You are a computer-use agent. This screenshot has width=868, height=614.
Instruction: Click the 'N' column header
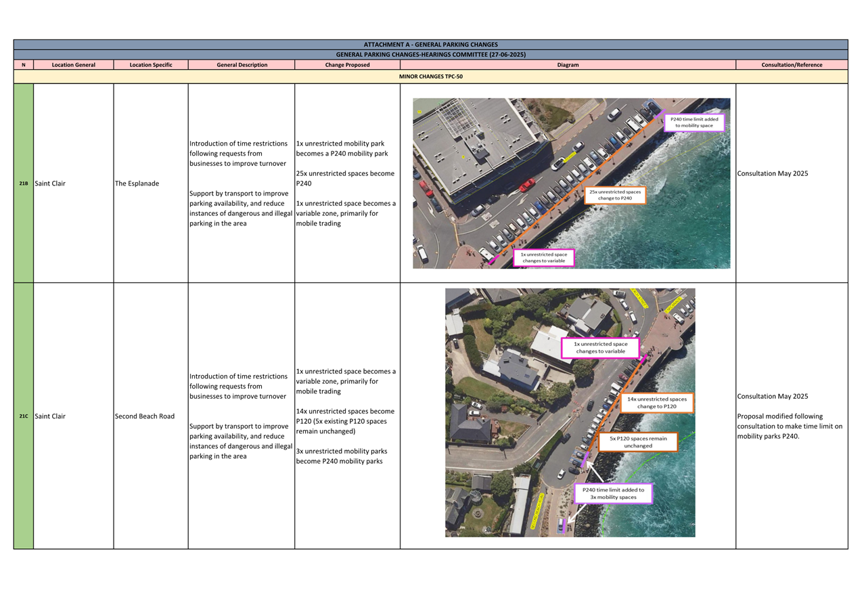click(24, 65)
